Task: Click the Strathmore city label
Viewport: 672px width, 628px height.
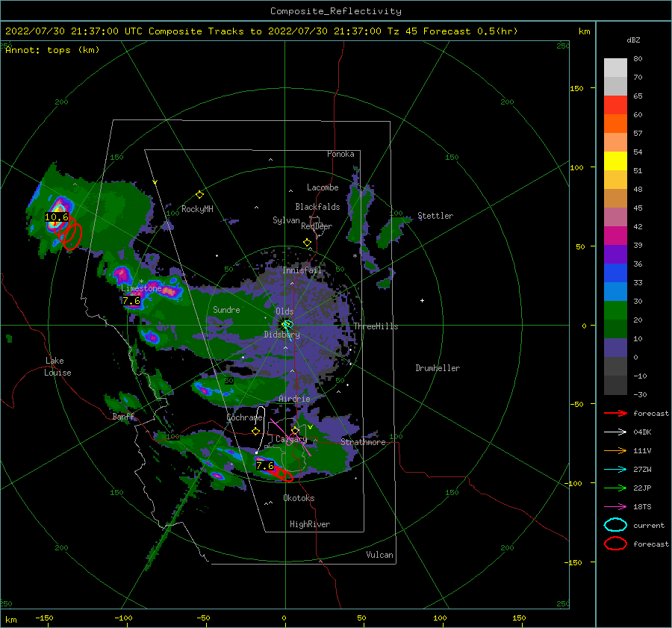Action: pos(363,442)
